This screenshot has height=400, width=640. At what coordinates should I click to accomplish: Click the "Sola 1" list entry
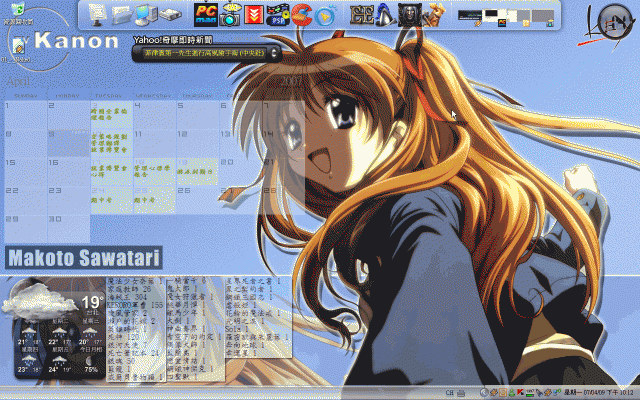[237, 329]
